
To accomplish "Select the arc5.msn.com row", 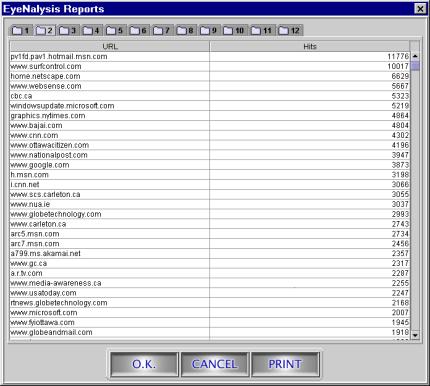I will tap(210, 234).
